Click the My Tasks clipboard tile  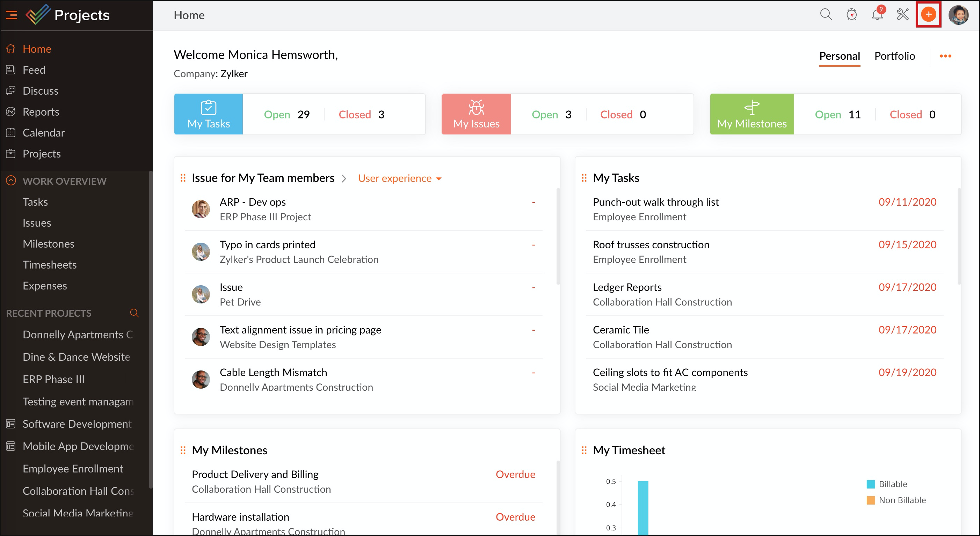[209, 114]
